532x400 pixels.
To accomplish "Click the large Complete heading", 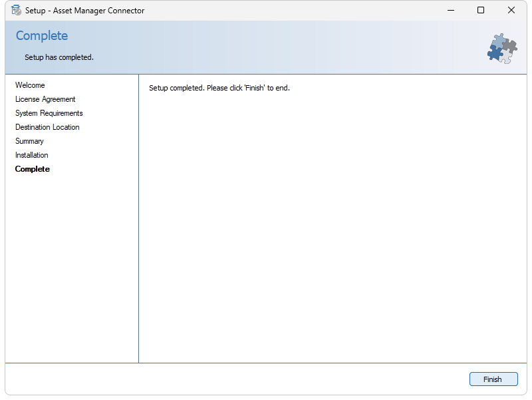I will [x=42, y=36].
